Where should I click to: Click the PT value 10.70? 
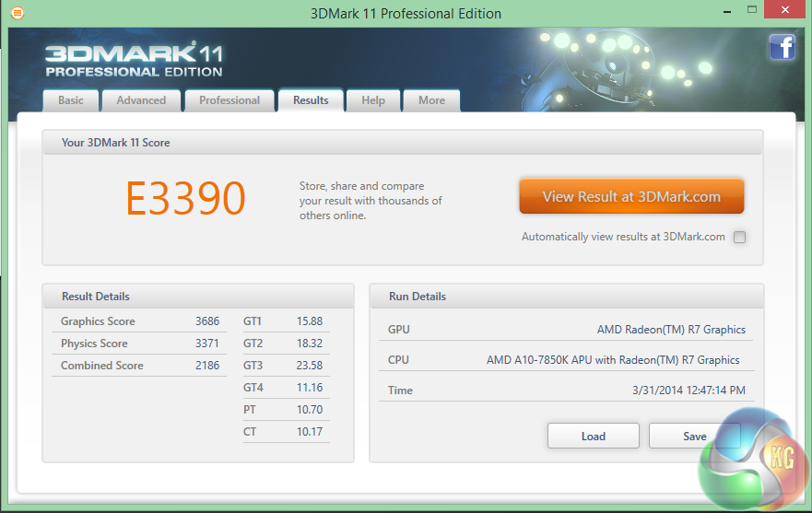pos(309,410)
